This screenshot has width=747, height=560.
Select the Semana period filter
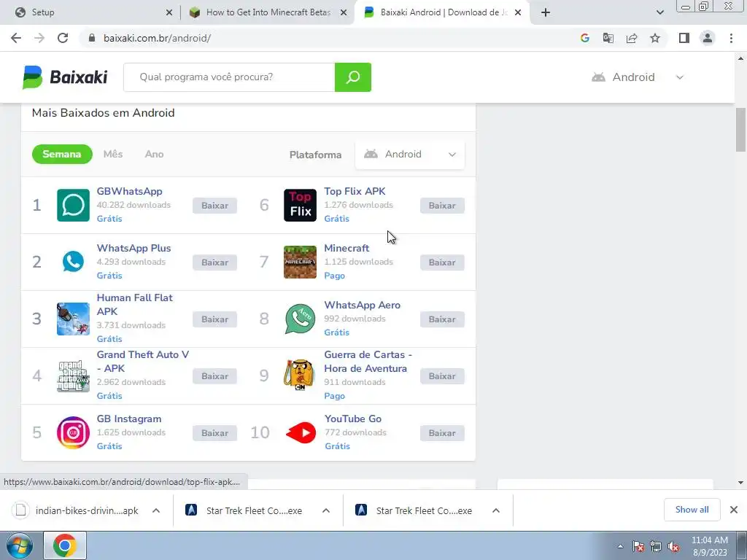[62, 155]
